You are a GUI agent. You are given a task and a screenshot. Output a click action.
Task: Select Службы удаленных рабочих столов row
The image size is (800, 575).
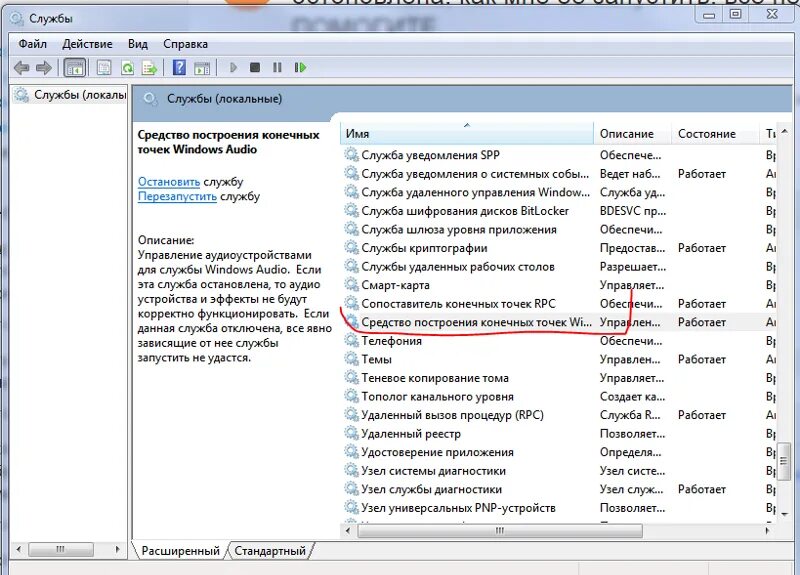pos(558,266)
